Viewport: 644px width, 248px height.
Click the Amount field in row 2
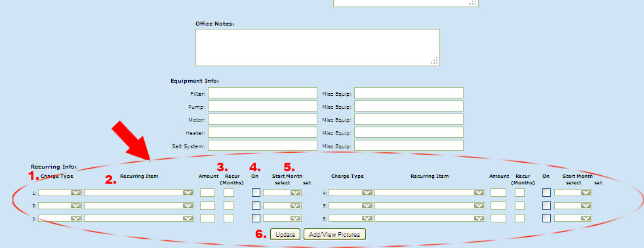pyautogui.click(x=207, y=206)
